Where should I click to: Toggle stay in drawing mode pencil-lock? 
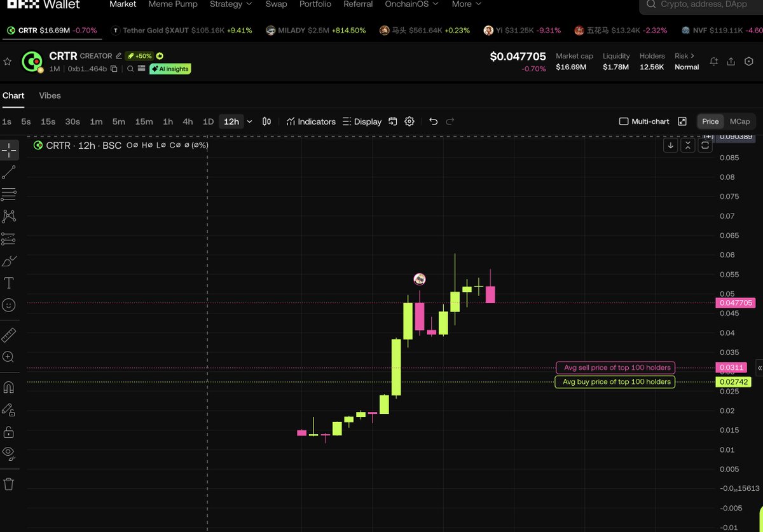pos(9,410)
